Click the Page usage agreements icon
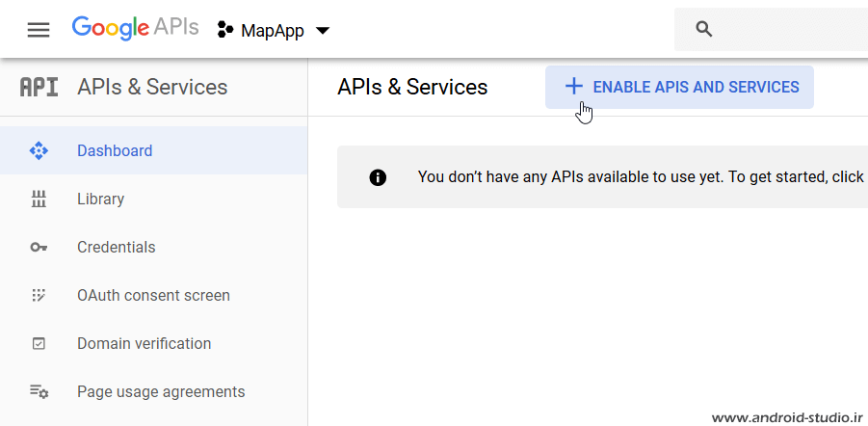Image resolution: width=868 pixels, height=426 pixels. [x=39, y=391]
